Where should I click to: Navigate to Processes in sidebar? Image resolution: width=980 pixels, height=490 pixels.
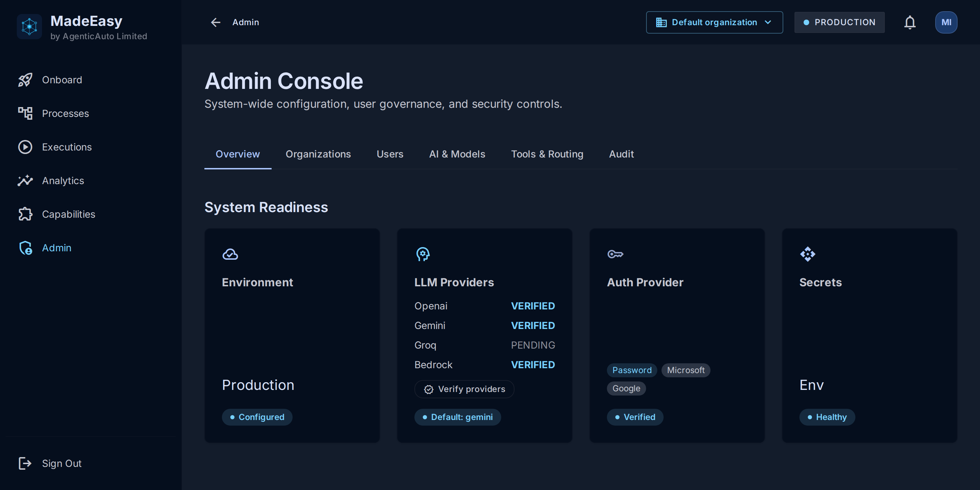(91, 113)
